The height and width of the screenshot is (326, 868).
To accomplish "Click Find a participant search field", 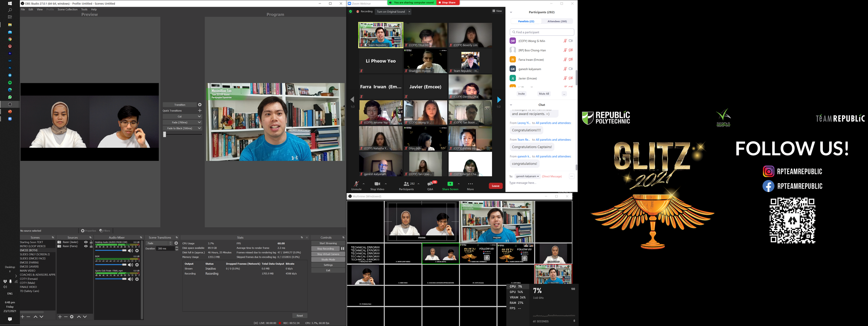I will tap(542, 32).
